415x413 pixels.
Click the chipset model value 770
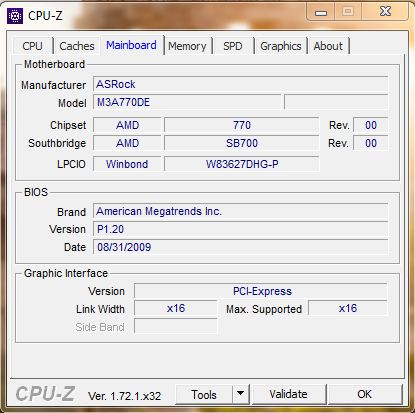242,125
